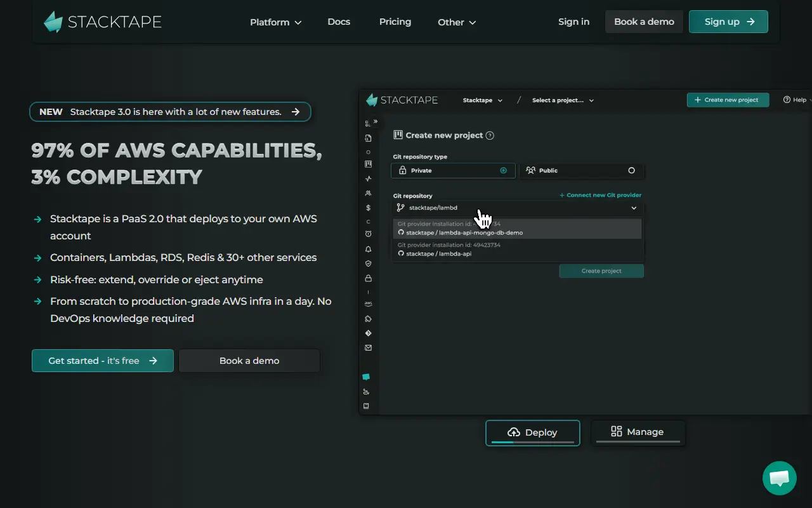Select the padlock icon in the sidebar
The image size is (812, 508).
click(x=368, y=278)
